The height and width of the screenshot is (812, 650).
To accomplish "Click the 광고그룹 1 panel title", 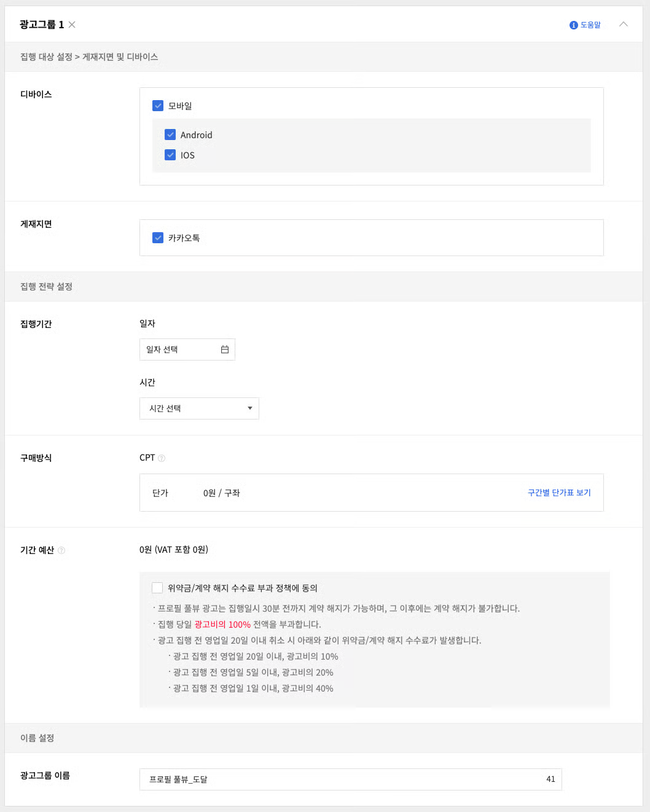I will coord(42,25).
